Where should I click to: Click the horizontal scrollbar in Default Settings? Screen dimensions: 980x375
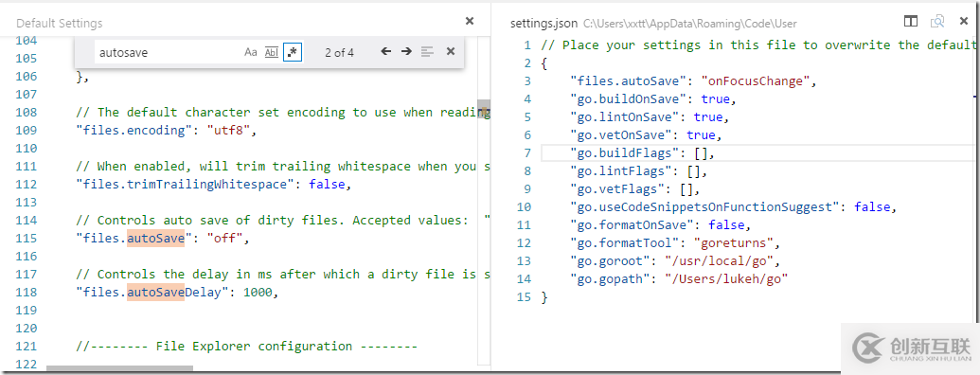point(119,368)
